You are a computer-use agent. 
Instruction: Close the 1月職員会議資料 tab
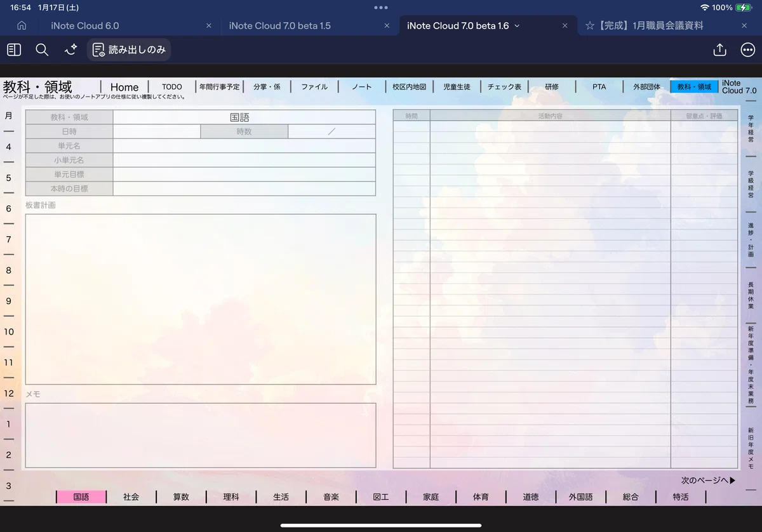click(x=744, y=25)
